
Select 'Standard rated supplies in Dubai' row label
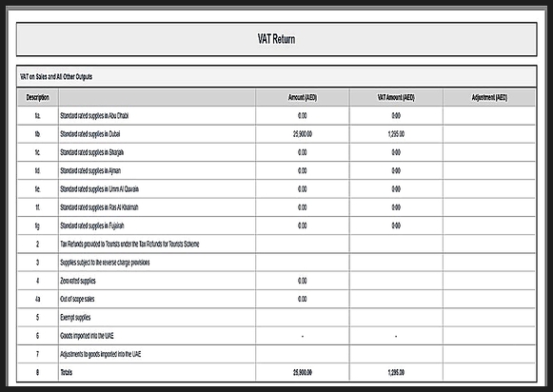pyautogui.click(x=90, y=134)
